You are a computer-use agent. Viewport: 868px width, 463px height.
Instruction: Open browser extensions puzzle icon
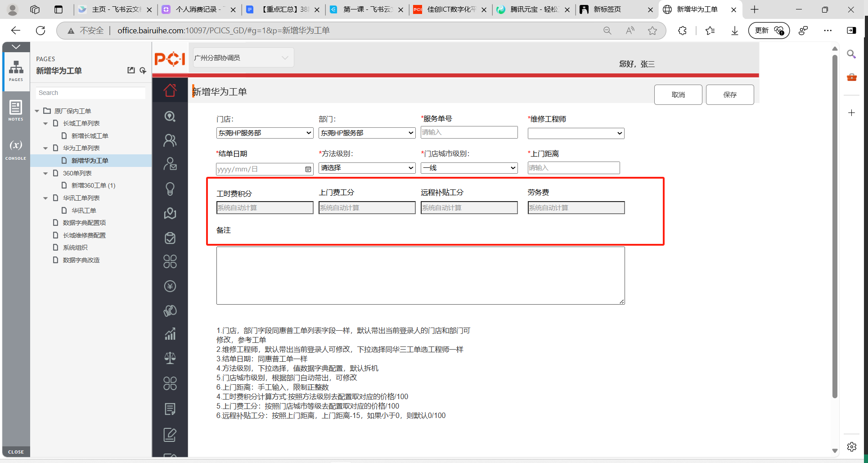683,30
